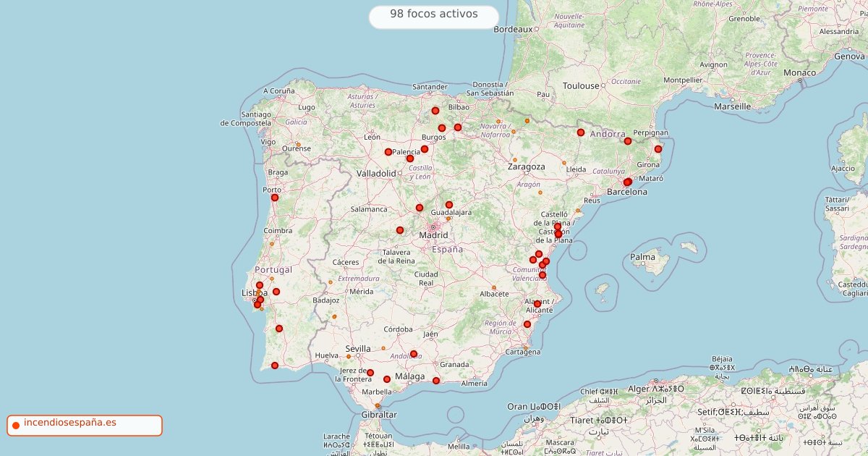The image size is (868, 456).
Task: Open the fire marker southeast of Palencia
Action: coord(410,159)
